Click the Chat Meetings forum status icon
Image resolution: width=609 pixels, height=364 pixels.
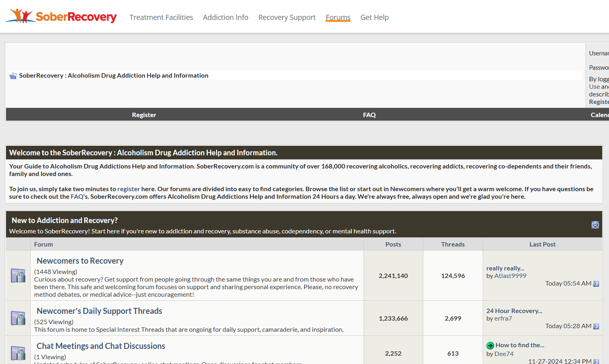tap(18, 353)
